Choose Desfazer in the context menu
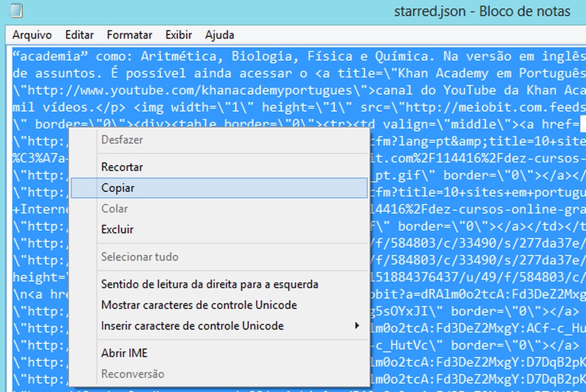Screen dimensions: 586x392 pyautogui.click(x=219, y=140)
